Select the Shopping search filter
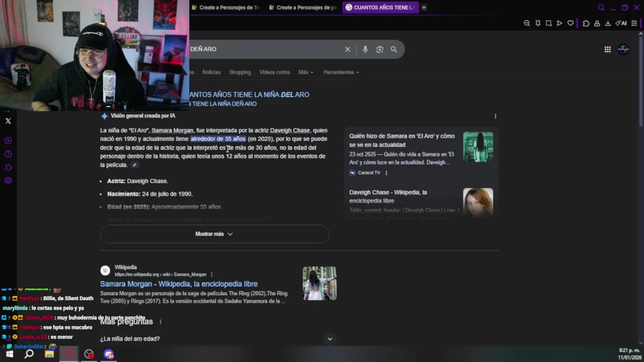Screen dimensions: 644x362 (x=240, y=72)
